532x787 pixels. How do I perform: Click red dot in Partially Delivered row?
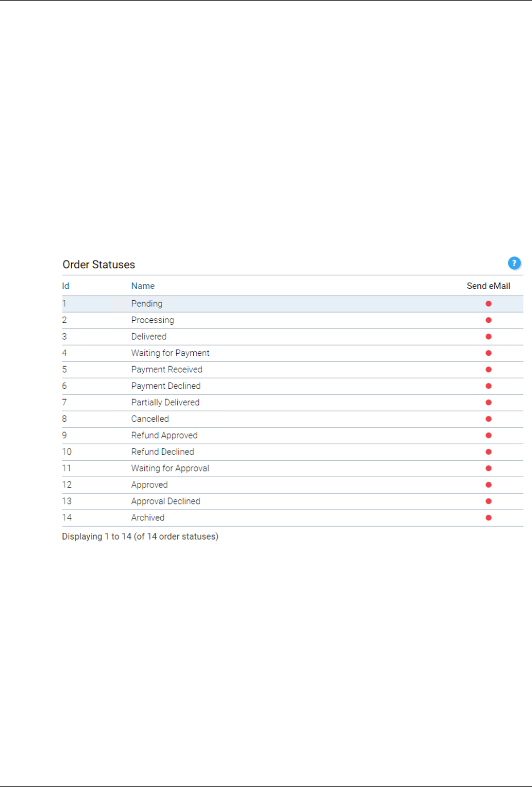488,403
